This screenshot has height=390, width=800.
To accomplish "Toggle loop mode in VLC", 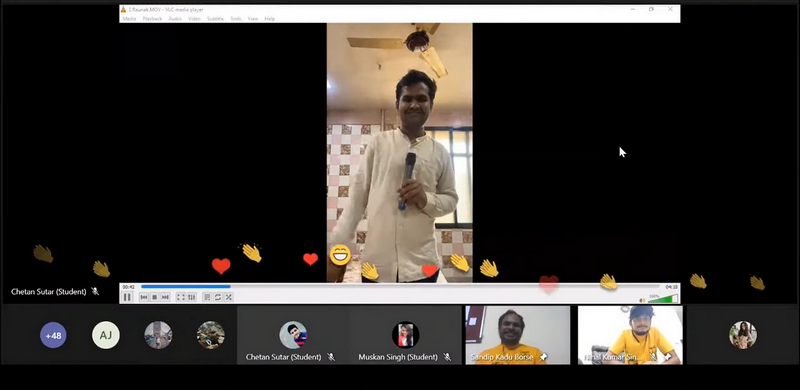I will [217, 297].
